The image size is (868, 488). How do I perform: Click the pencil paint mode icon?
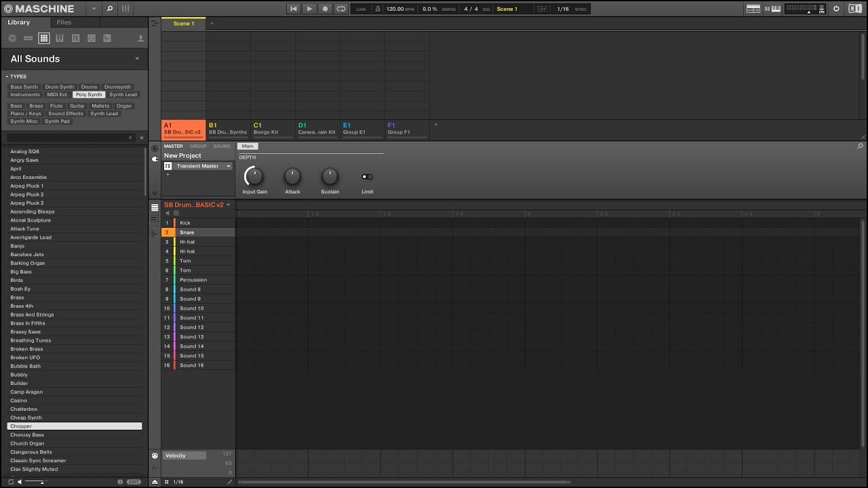coord(229,482)
